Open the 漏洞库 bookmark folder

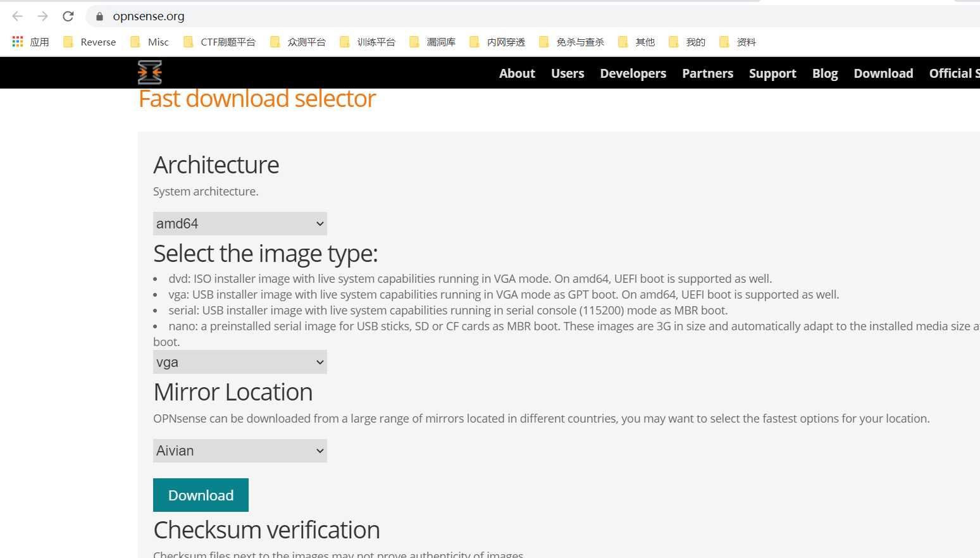pos(433,42)
